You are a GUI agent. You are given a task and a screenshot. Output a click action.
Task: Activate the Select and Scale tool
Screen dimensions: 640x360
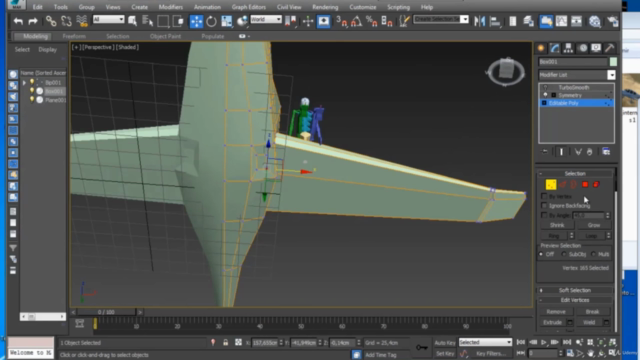(x=227, y=21)
